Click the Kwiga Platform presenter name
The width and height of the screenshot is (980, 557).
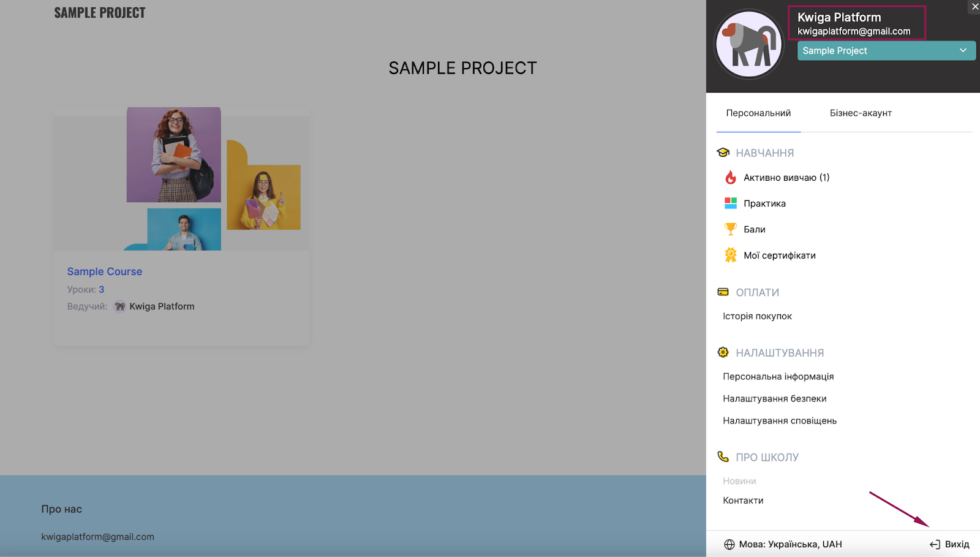[162, 306]
